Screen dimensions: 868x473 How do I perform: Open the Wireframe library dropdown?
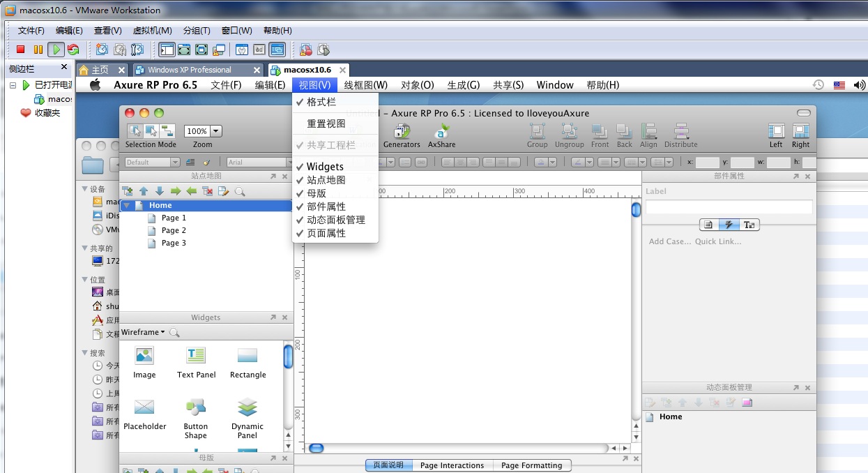[x=143, y=332]
